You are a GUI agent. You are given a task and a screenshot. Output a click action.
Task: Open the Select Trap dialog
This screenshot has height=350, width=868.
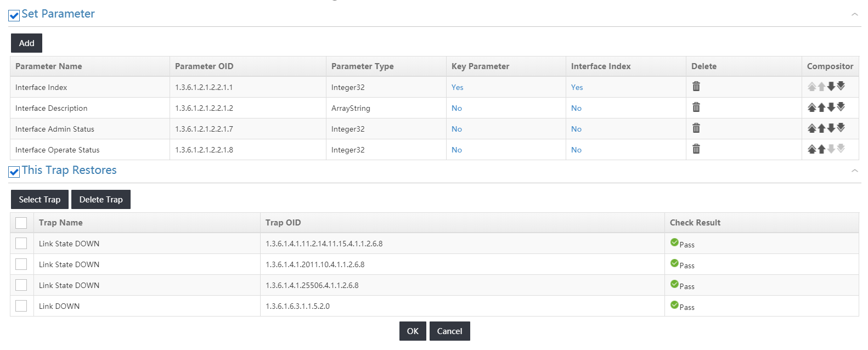(x=40, y=200)
